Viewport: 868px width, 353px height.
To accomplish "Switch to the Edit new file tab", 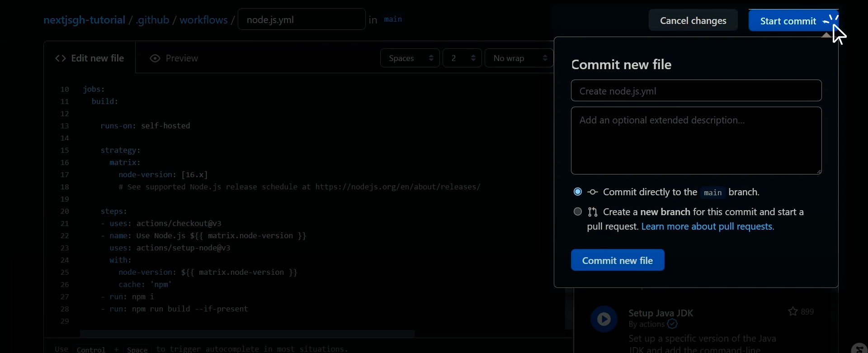I will (x=90, y=58).
